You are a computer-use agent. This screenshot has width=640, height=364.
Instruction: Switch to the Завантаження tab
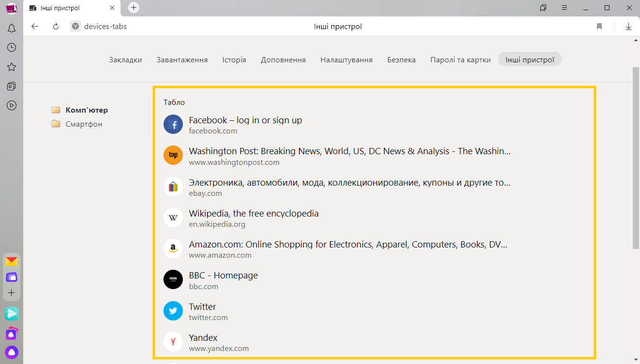[x=182, y=60]
